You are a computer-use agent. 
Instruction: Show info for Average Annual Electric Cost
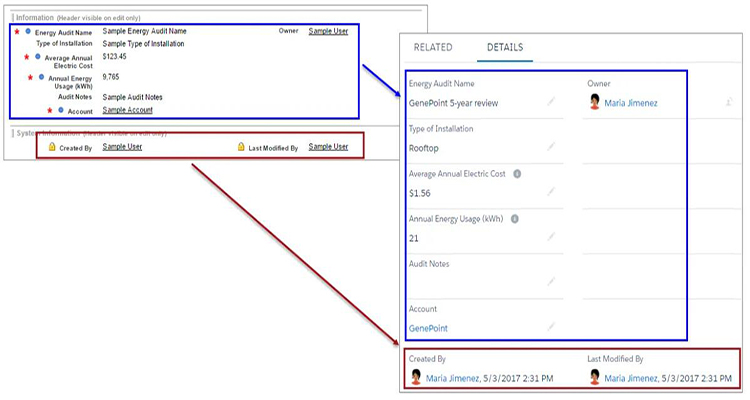pyautogui.click(x=517, y=174)
